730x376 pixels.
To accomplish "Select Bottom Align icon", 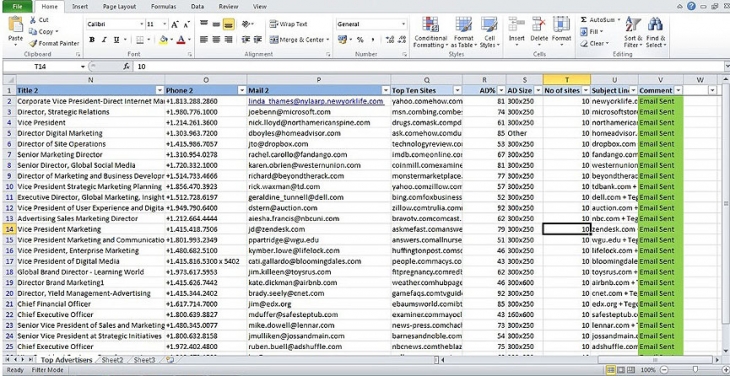I will click(228, 24).
